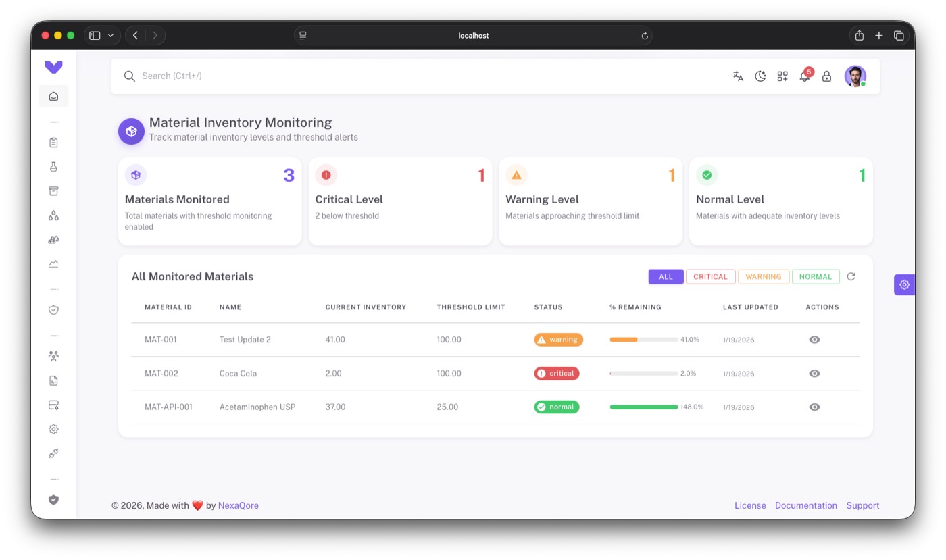Expand the browser sidebar dropdown chevron

[x=111, y=36]
